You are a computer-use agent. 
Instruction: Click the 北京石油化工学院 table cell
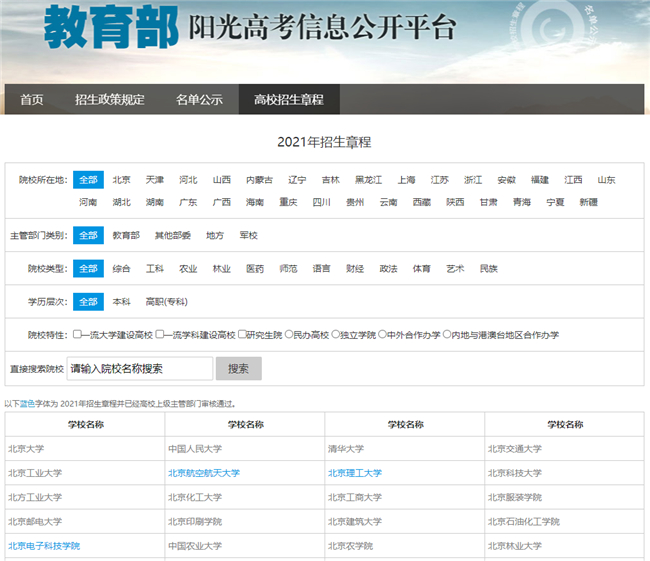(x=564, y=522)
